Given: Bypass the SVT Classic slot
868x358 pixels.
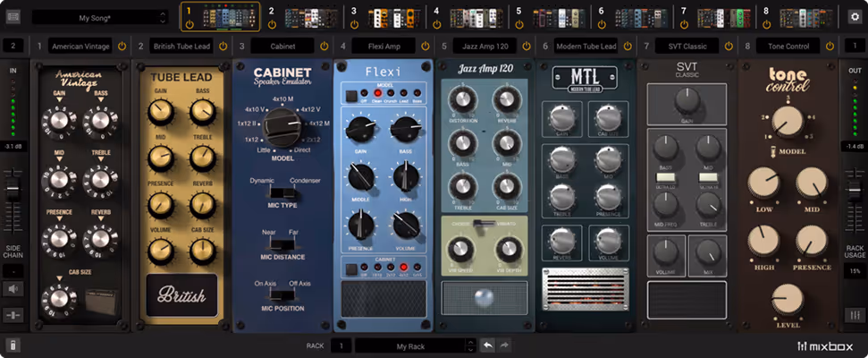Looking at the screenshot, I should [729, 46].
